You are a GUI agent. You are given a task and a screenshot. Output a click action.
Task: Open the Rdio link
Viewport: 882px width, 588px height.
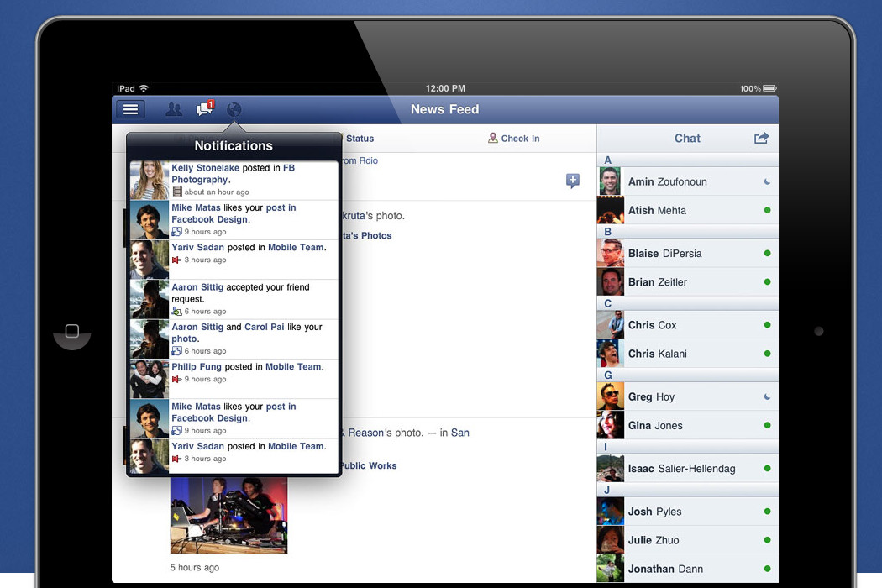369,161
